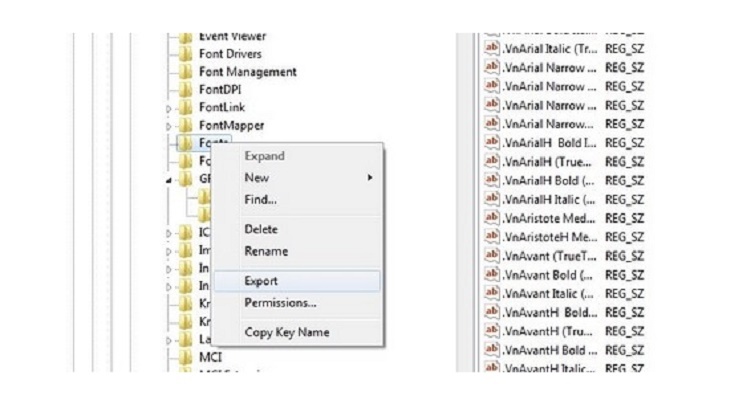This screenshot has width=755, height=408.
Task: Select the MCI key folder icon
Action: (185, 356)
